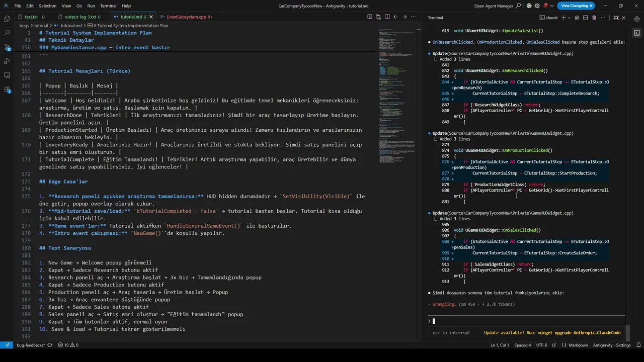Open the Go menu
The image size is (644, 362).
click(79, 6)
